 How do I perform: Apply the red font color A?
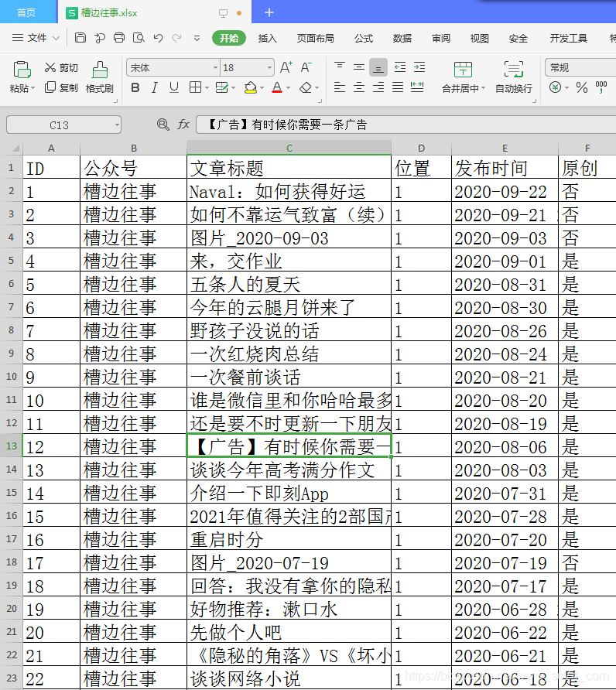pos(277,87)
